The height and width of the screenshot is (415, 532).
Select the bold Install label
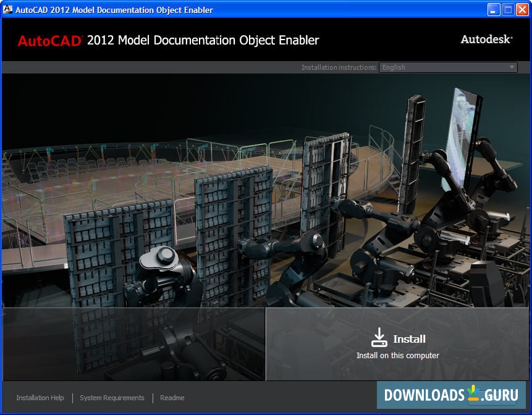click(x=410, y=338)
